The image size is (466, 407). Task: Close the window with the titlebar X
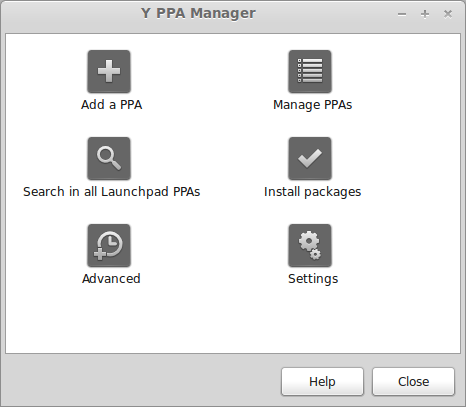(448, 14)
